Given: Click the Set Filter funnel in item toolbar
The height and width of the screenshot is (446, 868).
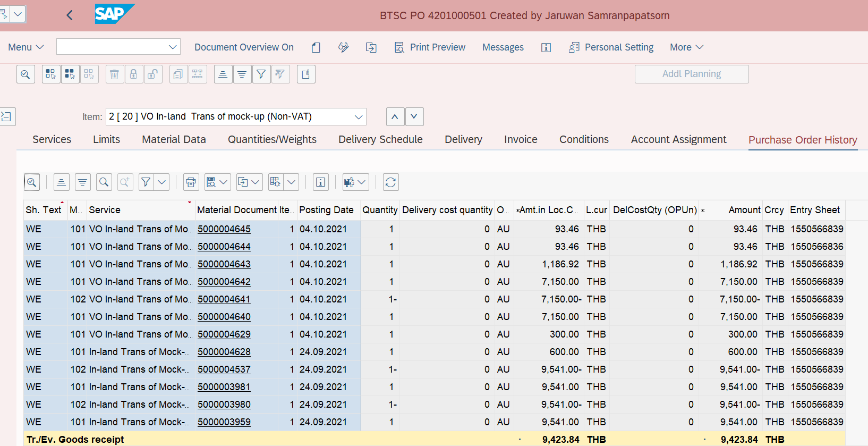Looking at the screenshot, I should tap(261, 74).
